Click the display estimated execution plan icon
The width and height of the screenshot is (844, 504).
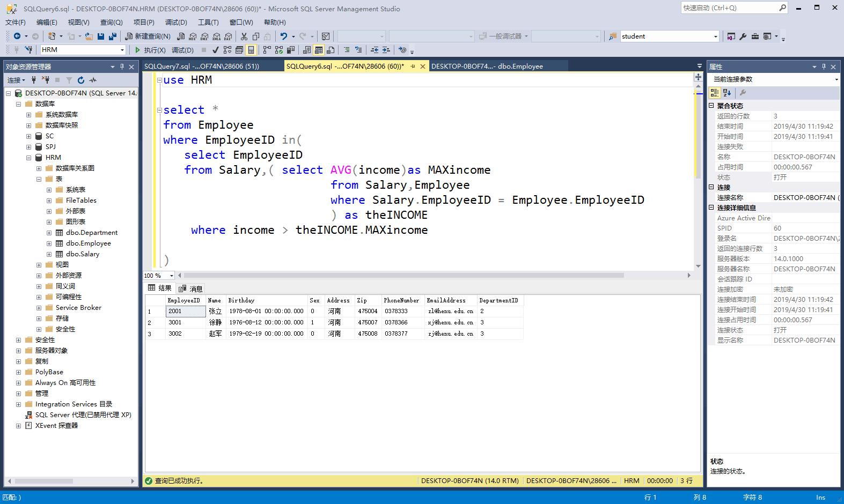pyautogui.click(x=227, y=50)
